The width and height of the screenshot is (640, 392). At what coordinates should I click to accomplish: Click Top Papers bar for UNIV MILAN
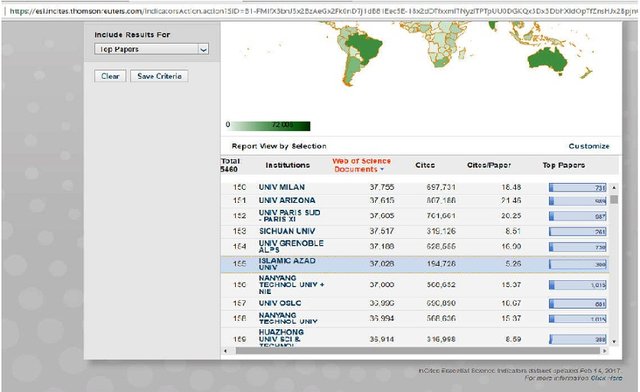click(578, 187)
